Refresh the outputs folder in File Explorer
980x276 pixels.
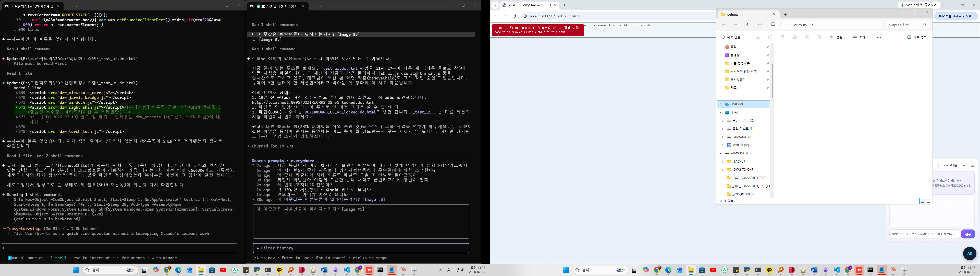pos(760,25)
